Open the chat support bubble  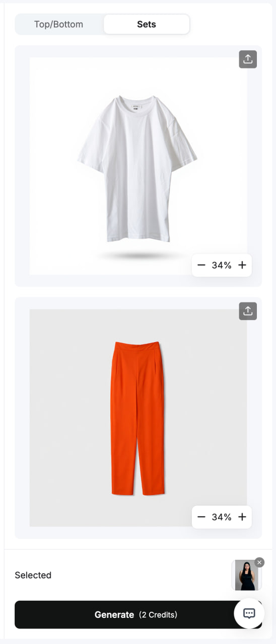(249, 613)
